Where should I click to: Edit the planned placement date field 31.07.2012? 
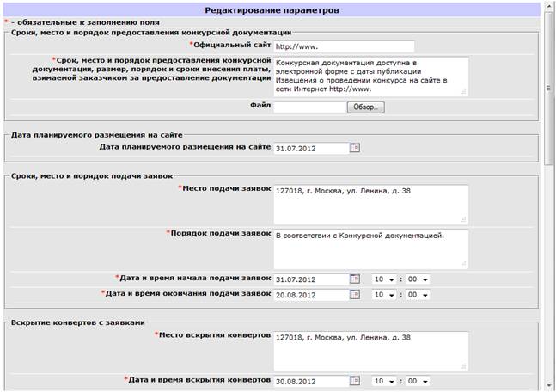pos(311,148)
